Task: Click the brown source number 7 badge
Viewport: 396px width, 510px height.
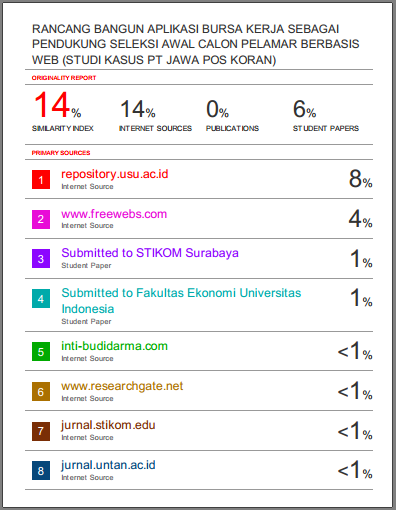Action: pyautogui.click(x=41, y=431)
